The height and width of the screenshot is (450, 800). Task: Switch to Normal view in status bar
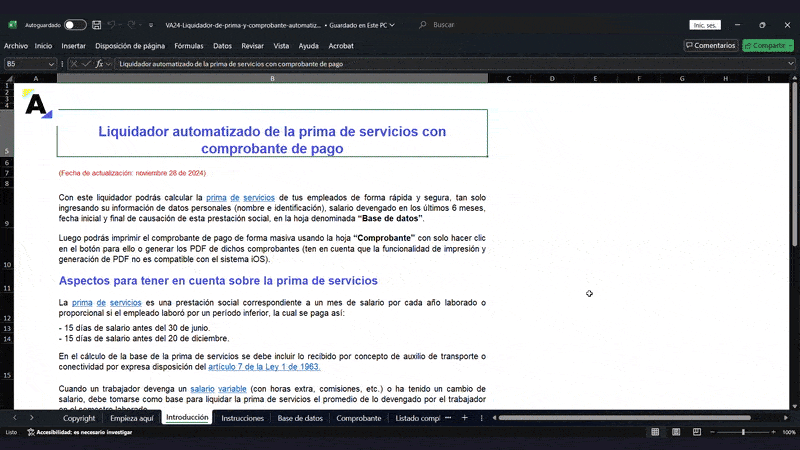pos(655,432)
